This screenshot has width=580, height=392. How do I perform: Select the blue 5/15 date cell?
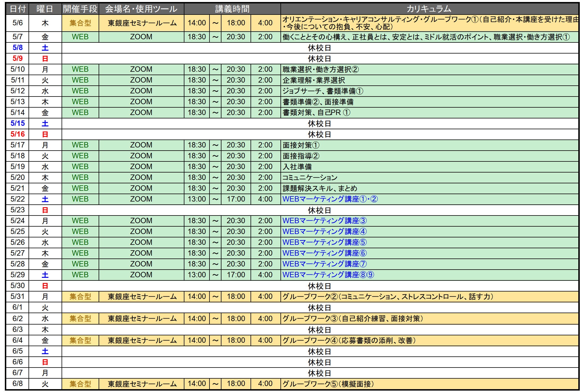17,124
